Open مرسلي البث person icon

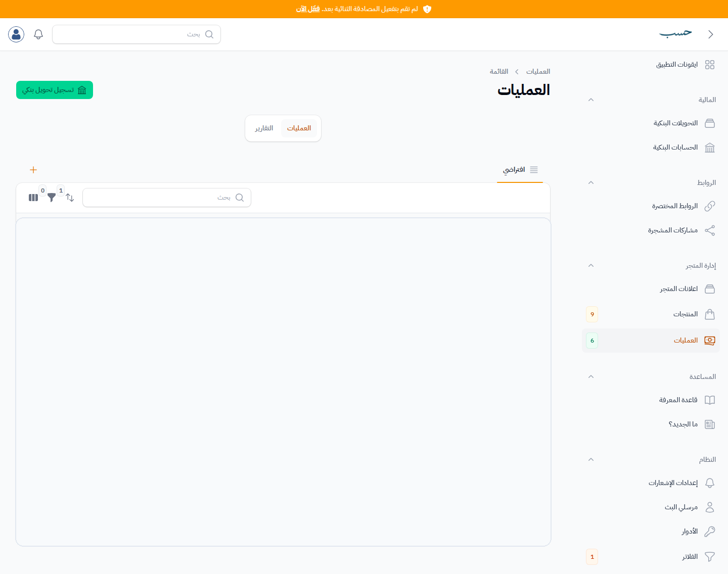tap(710, 507)
